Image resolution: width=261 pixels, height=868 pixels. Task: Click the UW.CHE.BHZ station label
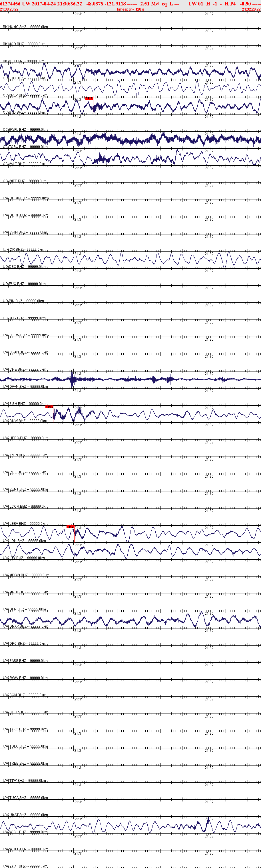click(x=25, y=370)
